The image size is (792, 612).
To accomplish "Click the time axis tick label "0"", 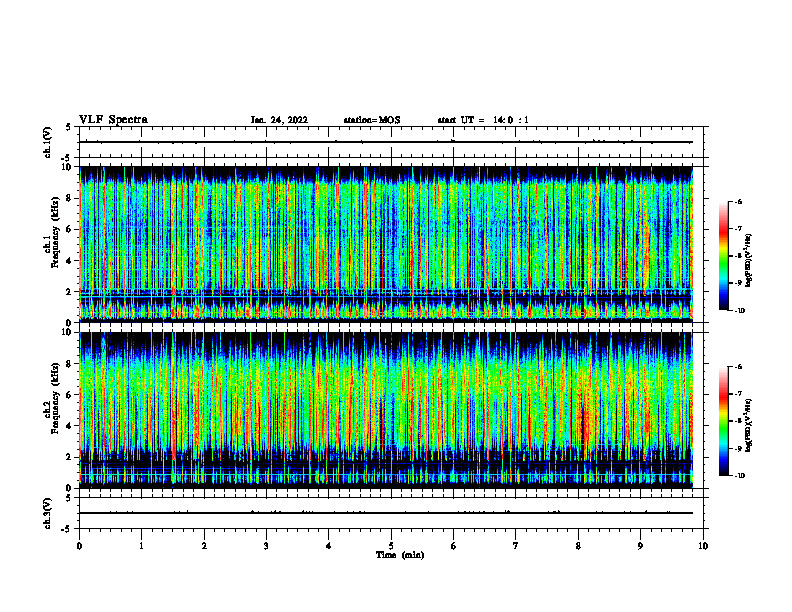I will click(79, 546).
